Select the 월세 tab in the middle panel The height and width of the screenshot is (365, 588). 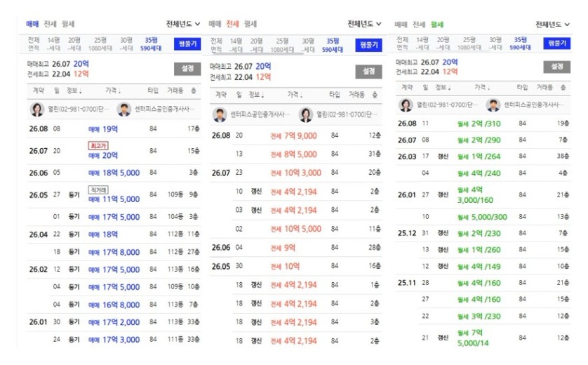(250, 24)
